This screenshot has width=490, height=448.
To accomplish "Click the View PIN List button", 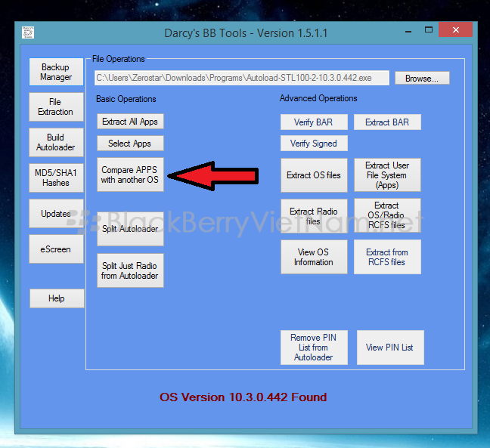I will (x=390, y=348).
